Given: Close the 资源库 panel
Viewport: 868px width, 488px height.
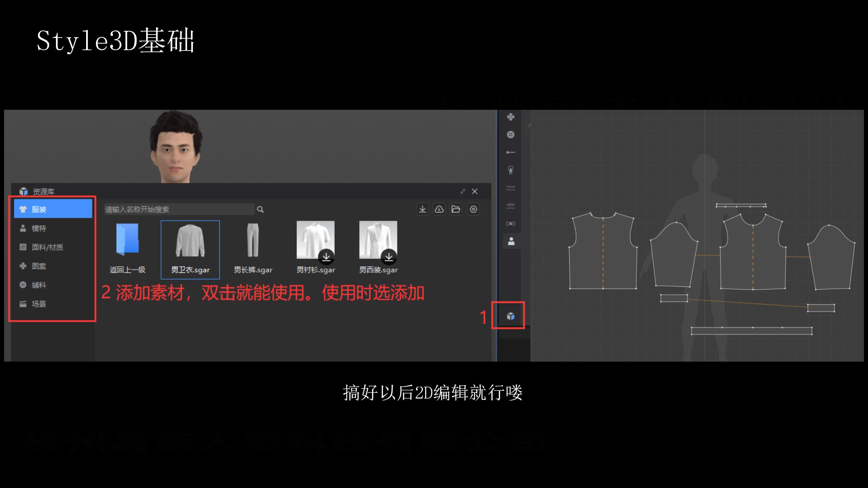Looking at the screenshot, I should point(475,191).
